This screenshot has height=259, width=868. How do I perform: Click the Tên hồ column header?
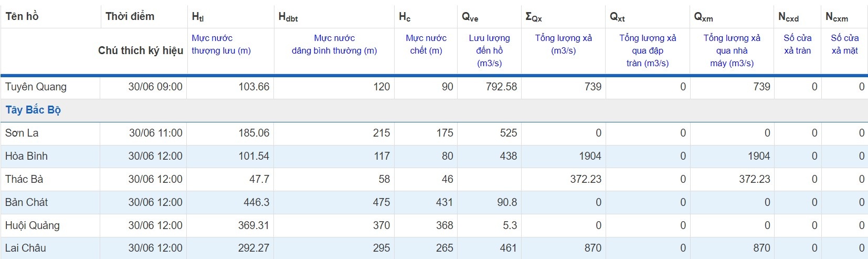[22, 16]
